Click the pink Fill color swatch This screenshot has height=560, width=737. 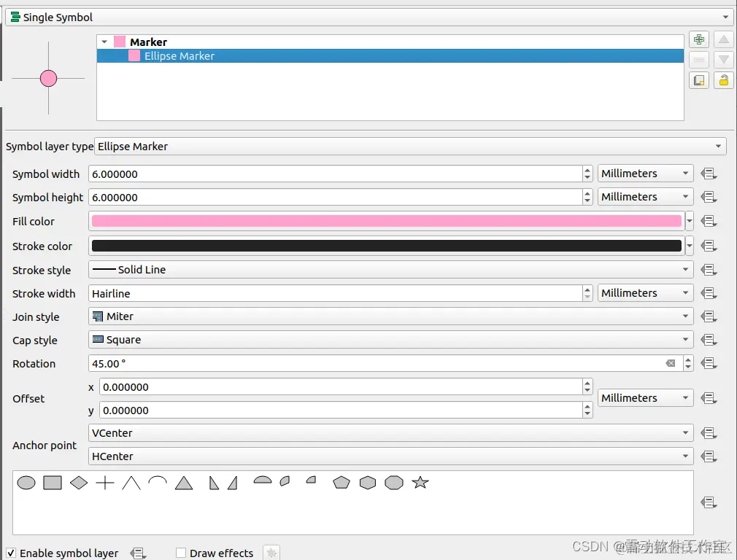point(386,221)
